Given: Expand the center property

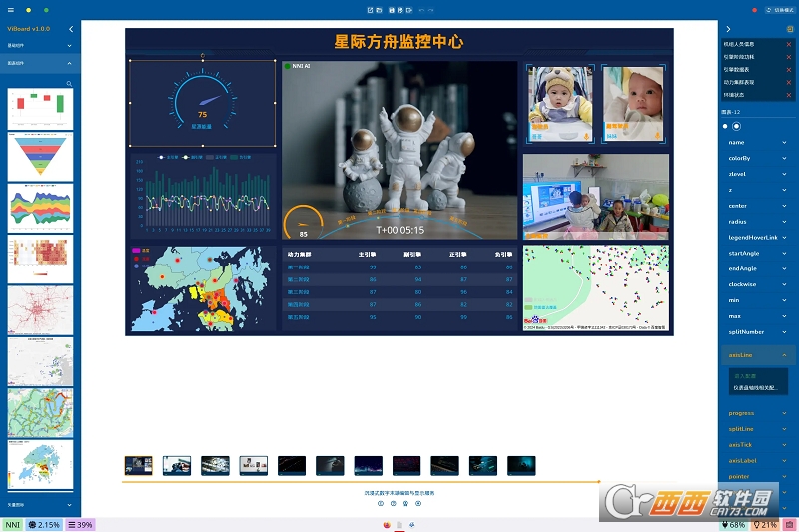Looking at the screenshot, I should [758, 206].
